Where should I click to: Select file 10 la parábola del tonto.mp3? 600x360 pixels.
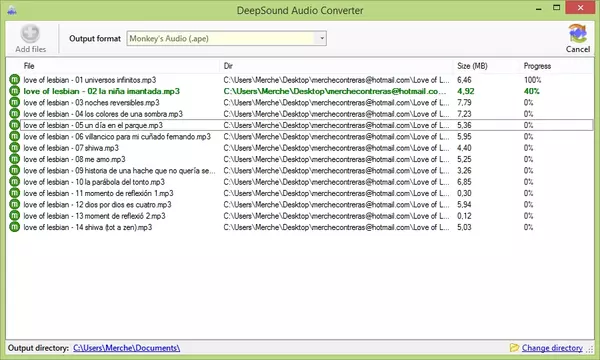[94, 182]
